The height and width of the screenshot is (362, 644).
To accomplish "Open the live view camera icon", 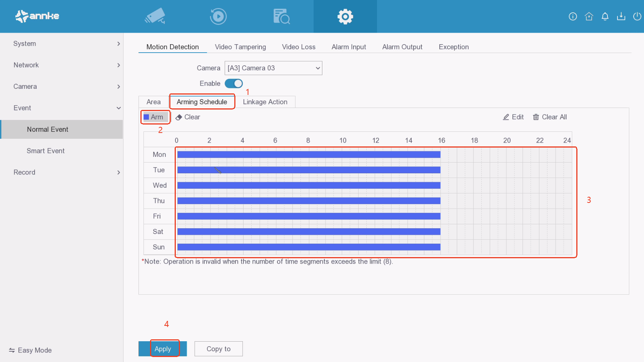I will (155, 16).
